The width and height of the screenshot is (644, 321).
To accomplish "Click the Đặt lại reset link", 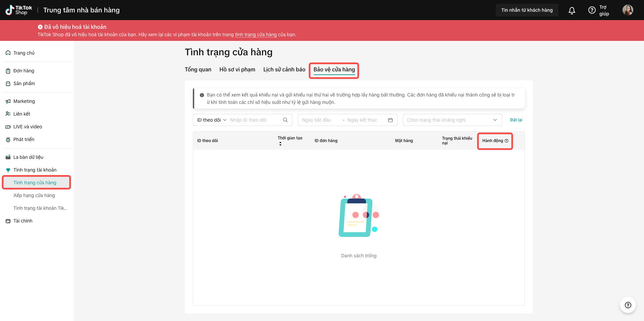I will coord(516,120).
